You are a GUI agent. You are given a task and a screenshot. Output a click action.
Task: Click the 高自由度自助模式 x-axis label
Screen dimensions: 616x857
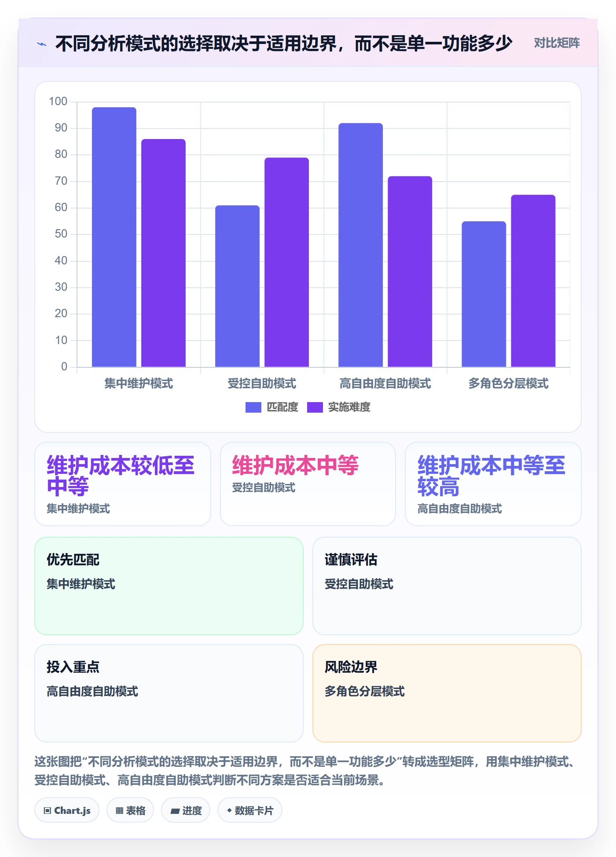pos(385,384)
